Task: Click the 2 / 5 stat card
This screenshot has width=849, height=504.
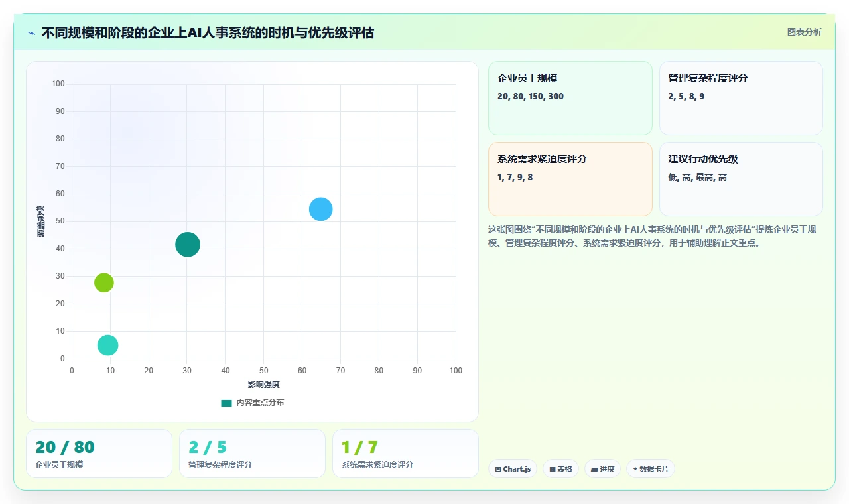Action: tap(252, 454)
